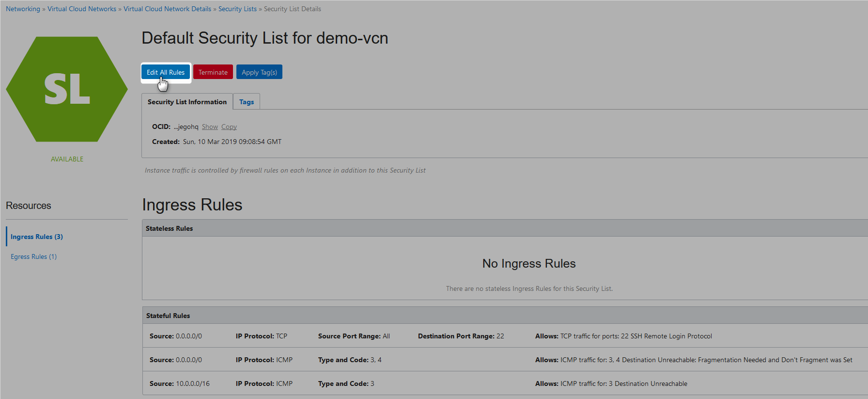Click the Stateful Rules section header
The width and height of the screenshot is (868, 399).
(x=505, y=316)
